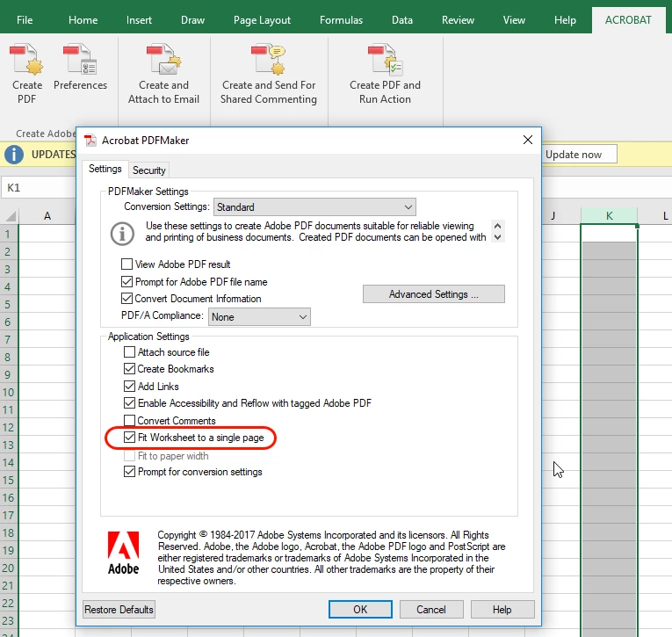Screen dimensions: 672x637
Task: Click the Help button in dialog
Action: coord(502,609)
